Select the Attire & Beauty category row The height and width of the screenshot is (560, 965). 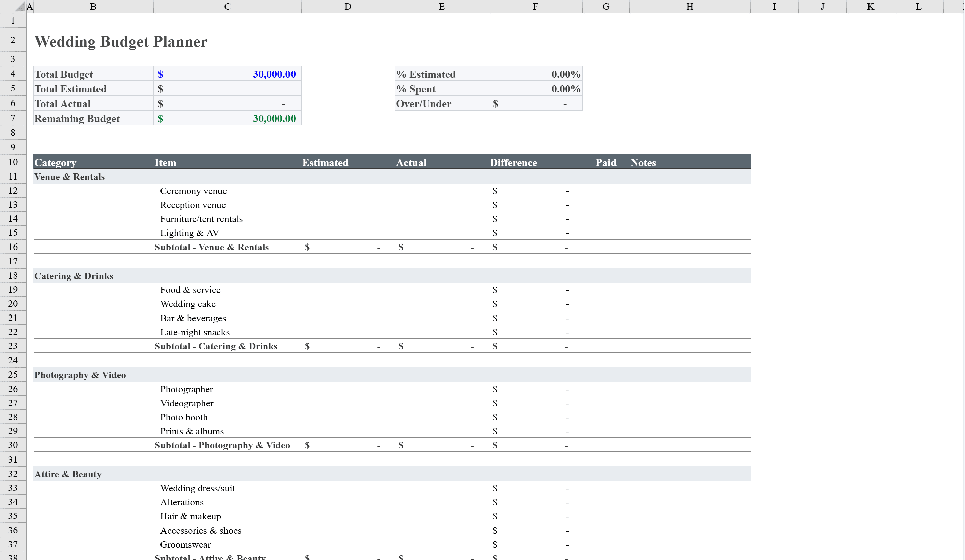point(68,474)
